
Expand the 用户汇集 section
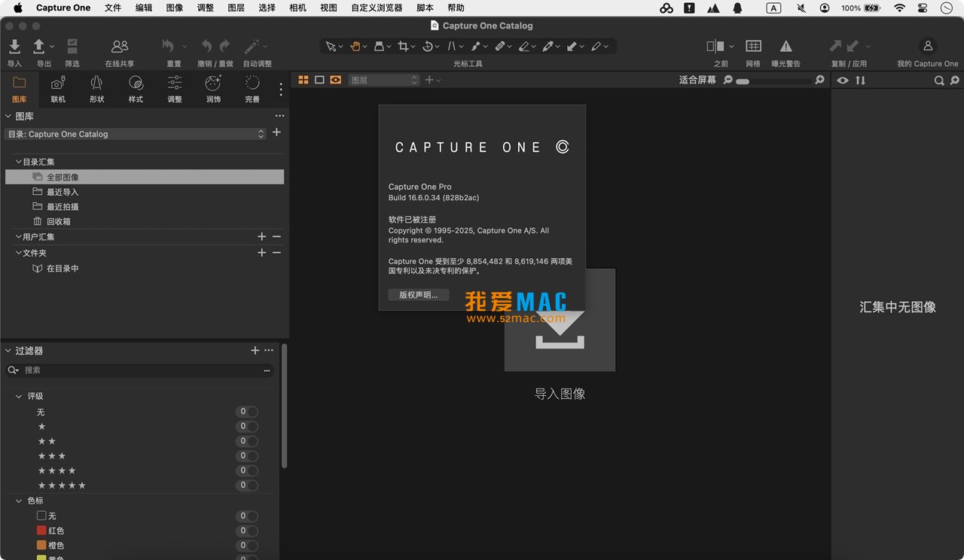(17, 237)
